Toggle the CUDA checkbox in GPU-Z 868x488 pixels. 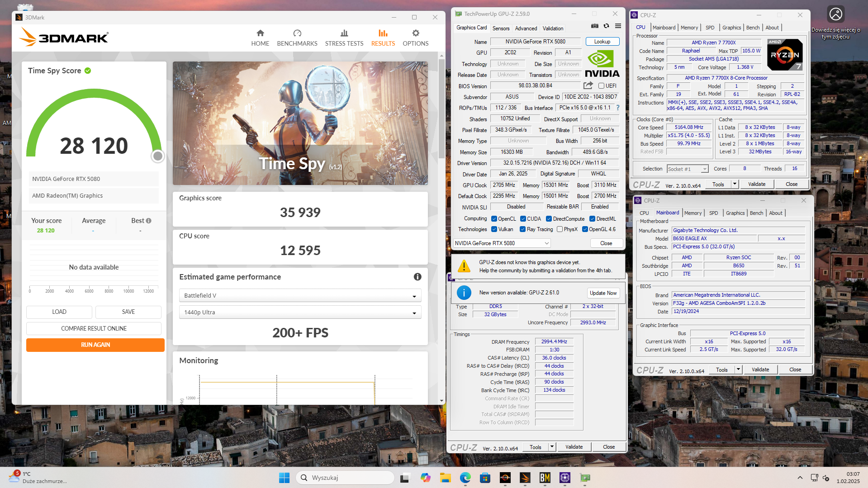pos(523,219)
